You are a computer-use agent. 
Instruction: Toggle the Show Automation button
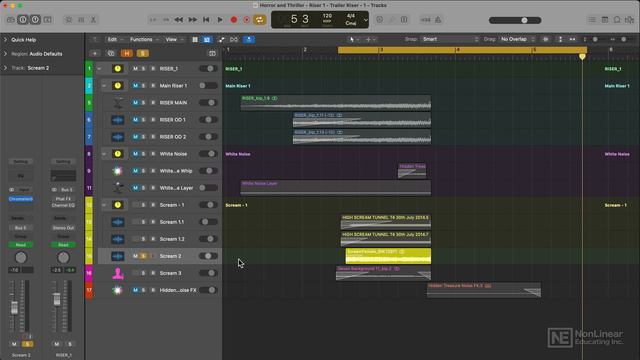[221, 40]
